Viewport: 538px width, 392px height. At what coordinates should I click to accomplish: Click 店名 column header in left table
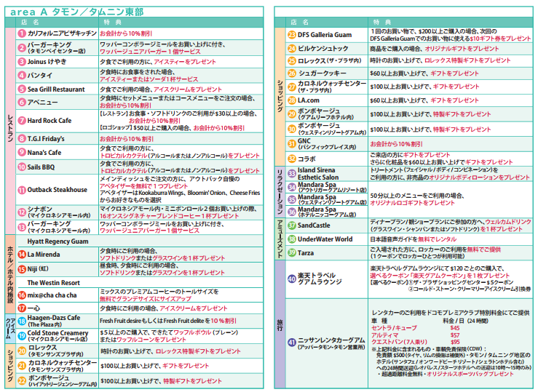click(30, 23)
